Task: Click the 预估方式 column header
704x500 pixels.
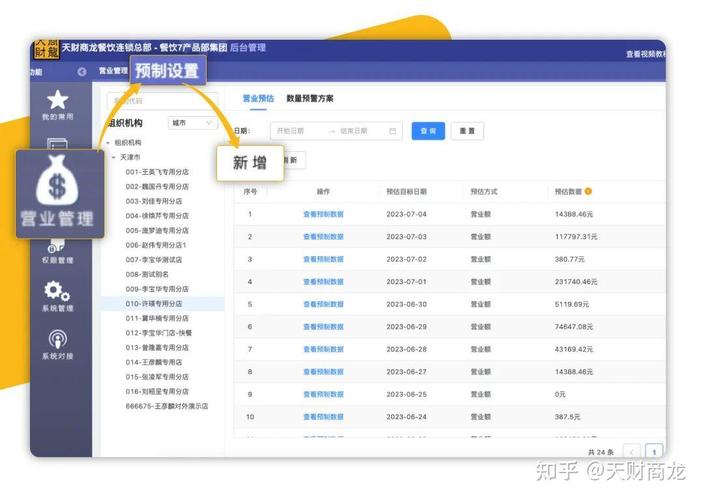Action: pos(484,192)
